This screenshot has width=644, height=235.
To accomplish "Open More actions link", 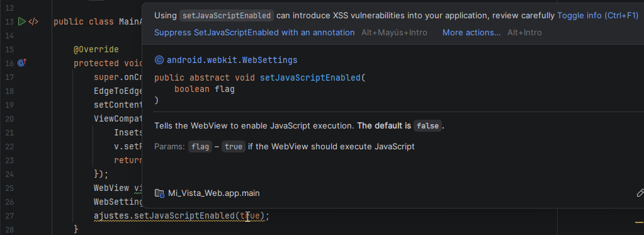I will (x=472, y=33).
